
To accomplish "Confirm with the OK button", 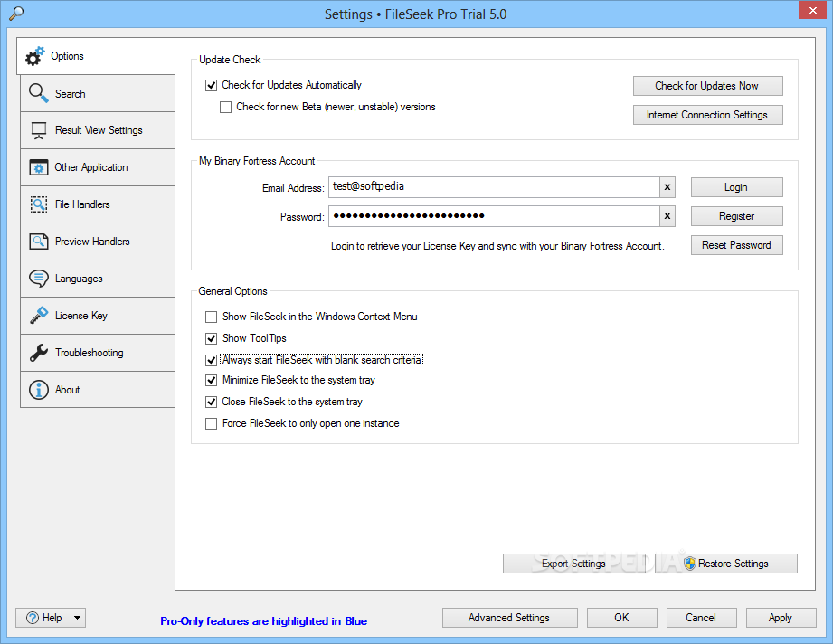I will coord(621,618).
